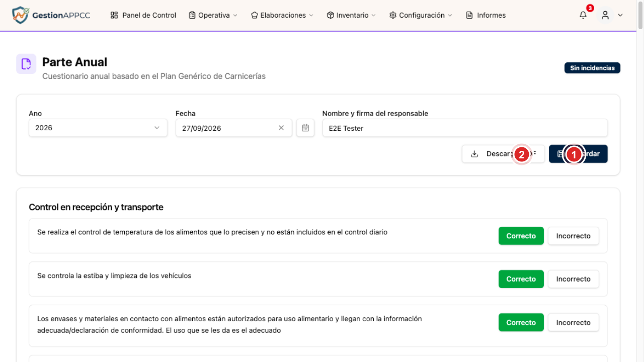Clear the Fecha date value
Viewport: 644px width, 362px height.
coord(281,128)
